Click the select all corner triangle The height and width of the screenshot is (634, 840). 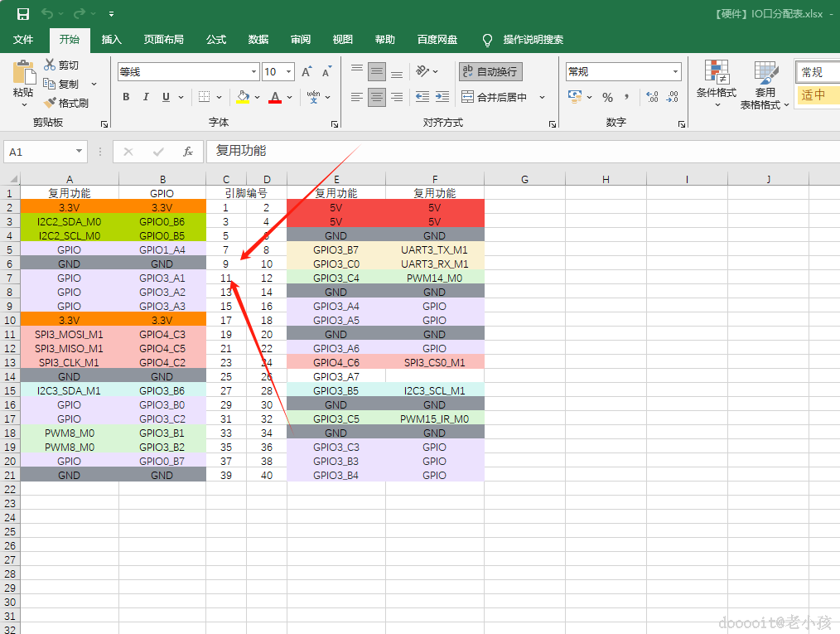(13, 179)
